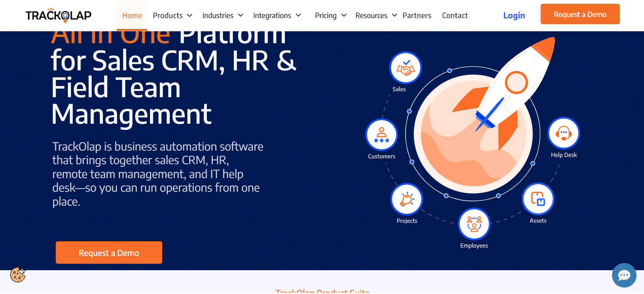Click the Customers label text

pyautogui.click(x=382, y=156)
